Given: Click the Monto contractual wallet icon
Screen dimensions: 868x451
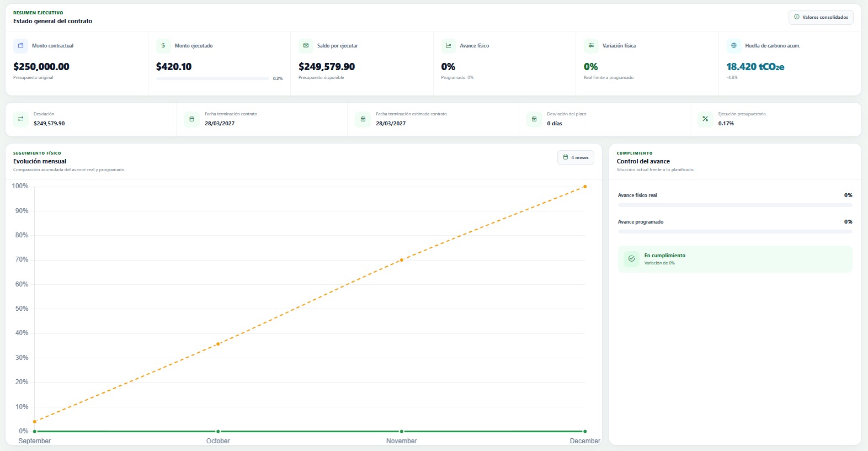Looking at the screenshot, I should [x=21, y=46].
